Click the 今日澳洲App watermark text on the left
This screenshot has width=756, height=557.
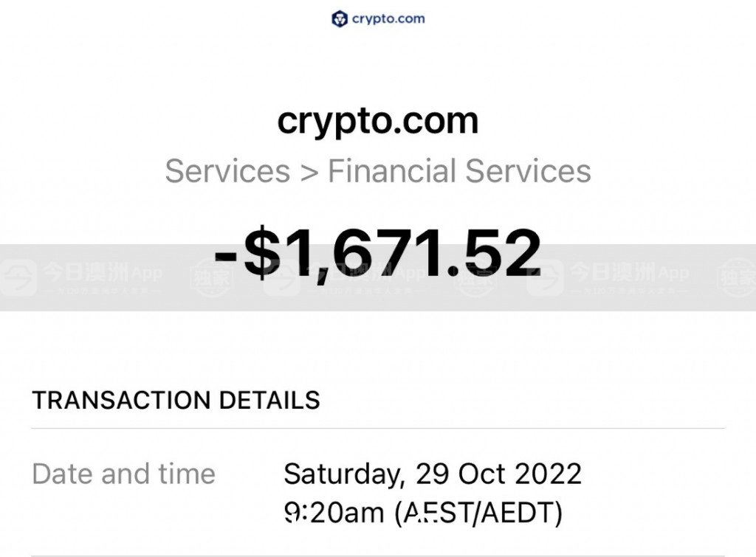(103, 273)
